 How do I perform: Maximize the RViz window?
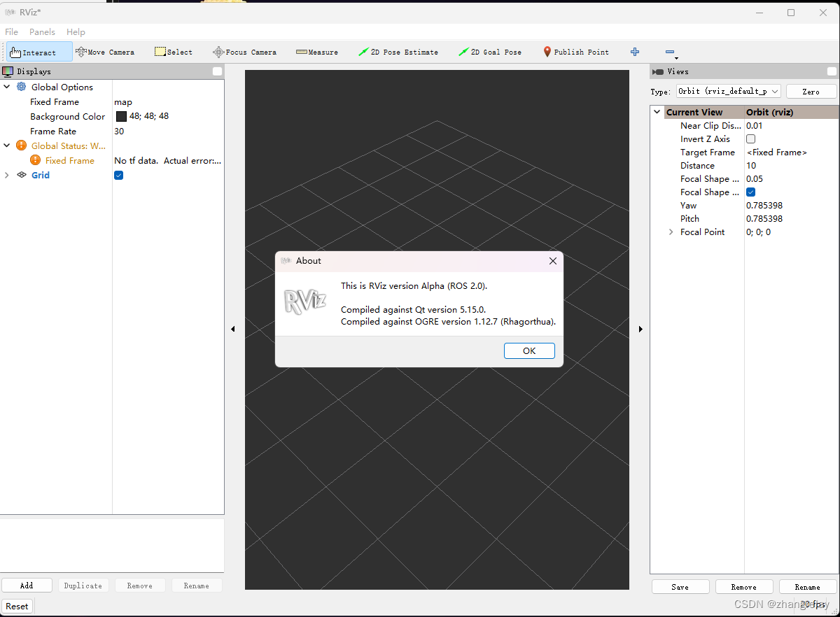791,12
